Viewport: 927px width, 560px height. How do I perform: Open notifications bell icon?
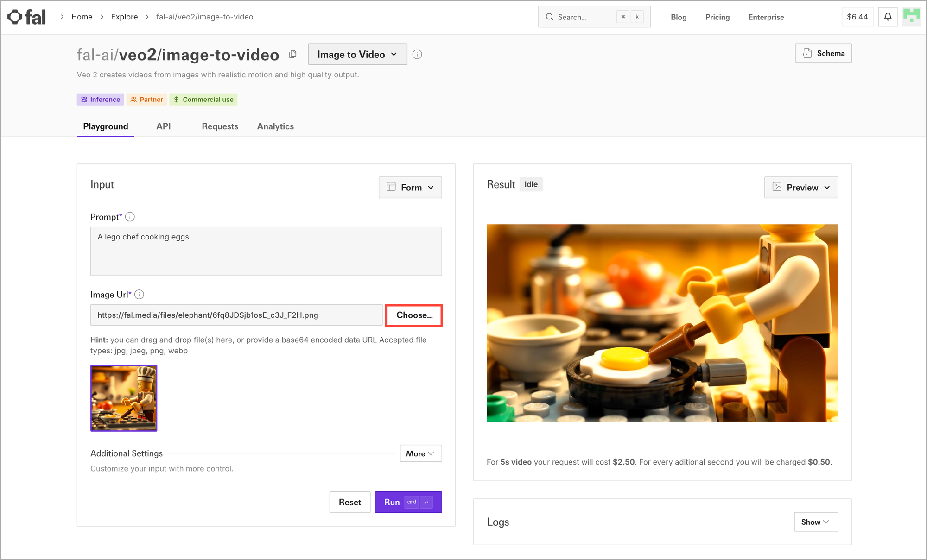(888, 17)
